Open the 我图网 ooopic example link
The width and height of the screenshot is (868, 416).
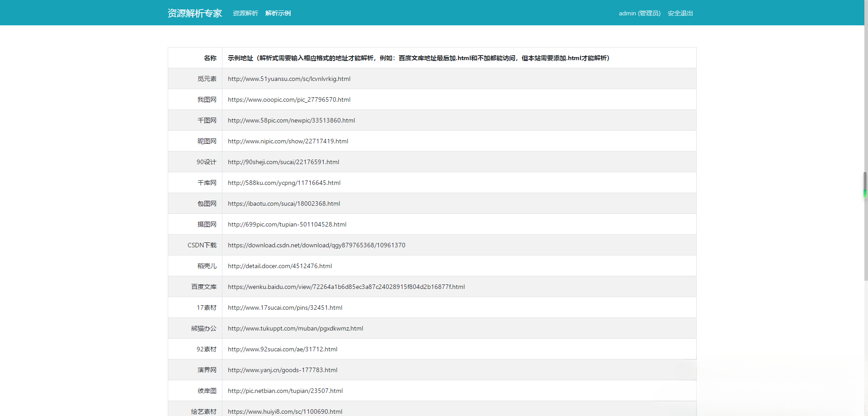289,99
